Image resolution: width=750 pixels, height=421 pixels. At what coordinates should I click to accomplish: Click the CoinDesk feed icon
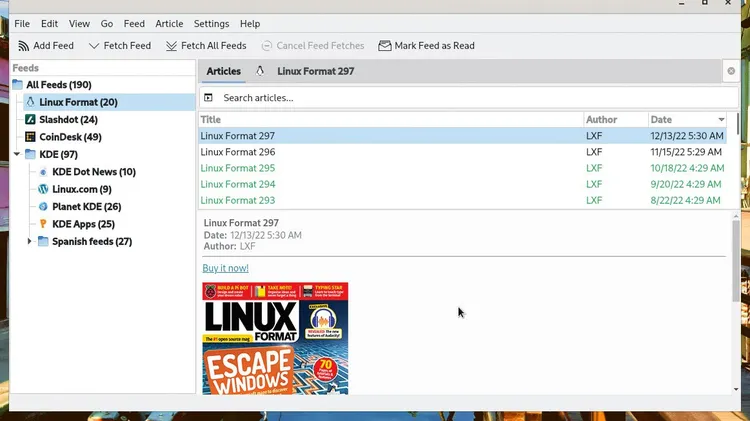(30, 137)
